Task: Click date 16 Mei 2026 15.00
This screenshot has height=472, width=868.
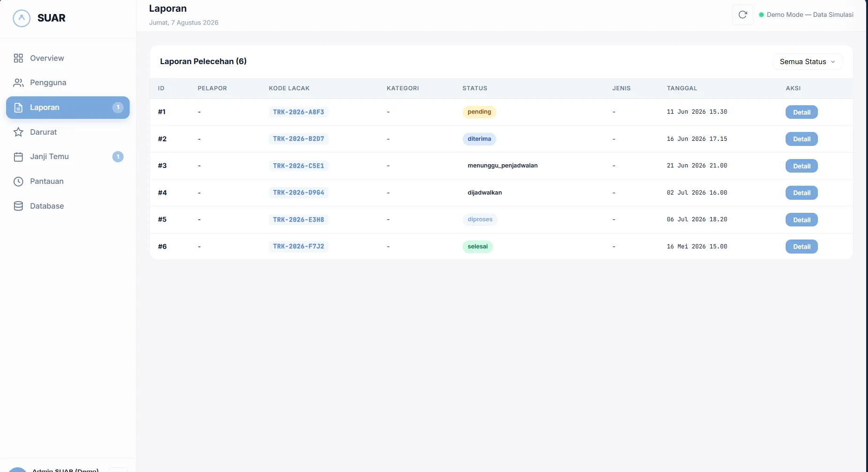Action: (x=697, y=247)
